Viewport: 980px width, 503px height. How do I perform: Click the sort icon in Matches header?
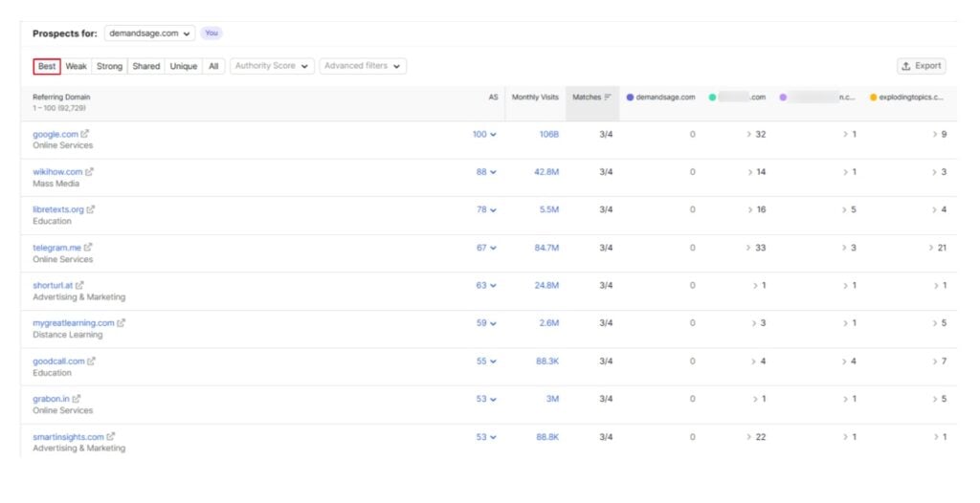click(x=608, y=97)
